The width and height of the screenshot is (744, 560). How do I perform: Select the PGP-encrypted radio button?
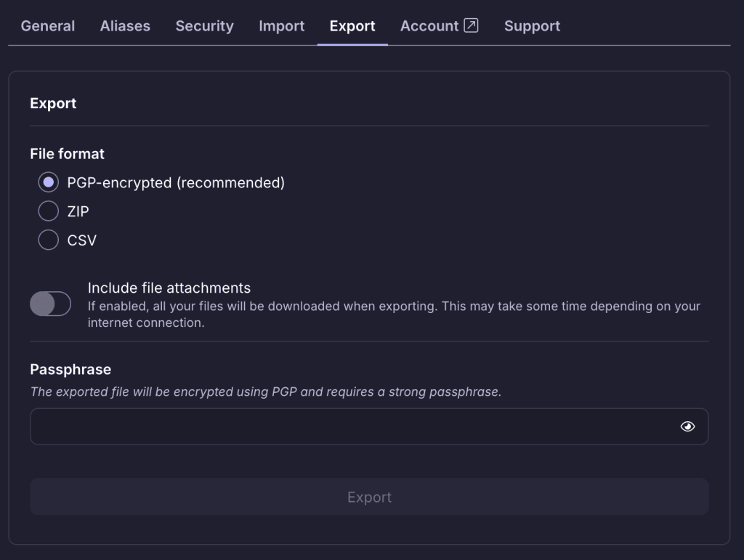point(49,182)
